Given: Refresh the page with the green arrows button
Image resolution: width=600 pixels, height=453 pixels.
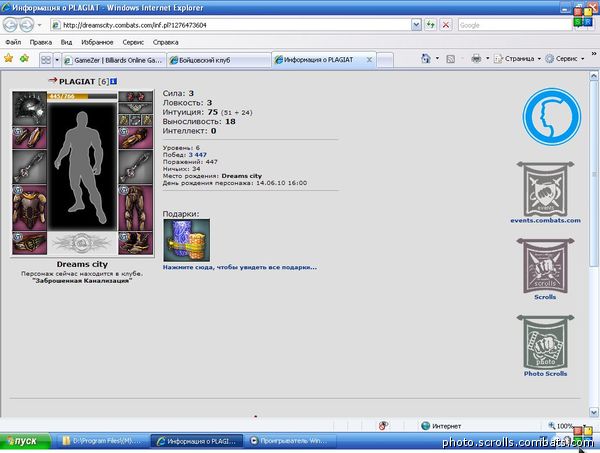Looking at the screenshot, I should pyautogui.click(x=430, y=25).
